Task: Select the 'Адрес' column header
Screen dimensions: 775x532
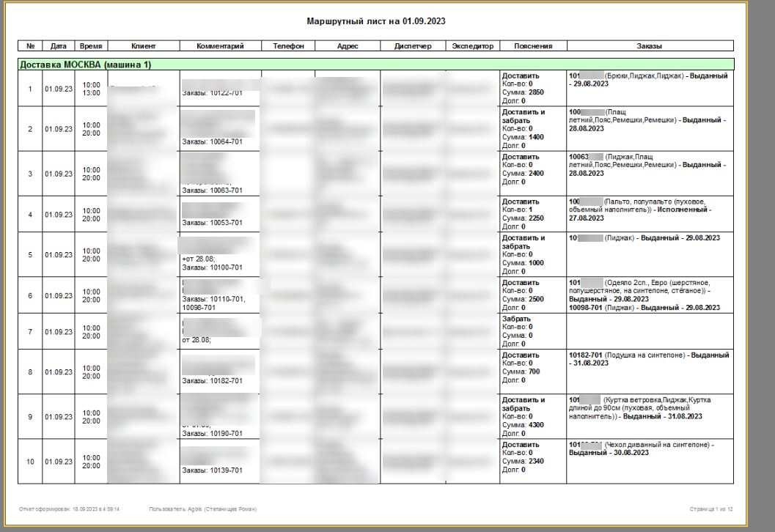Action: click(348, 46)
